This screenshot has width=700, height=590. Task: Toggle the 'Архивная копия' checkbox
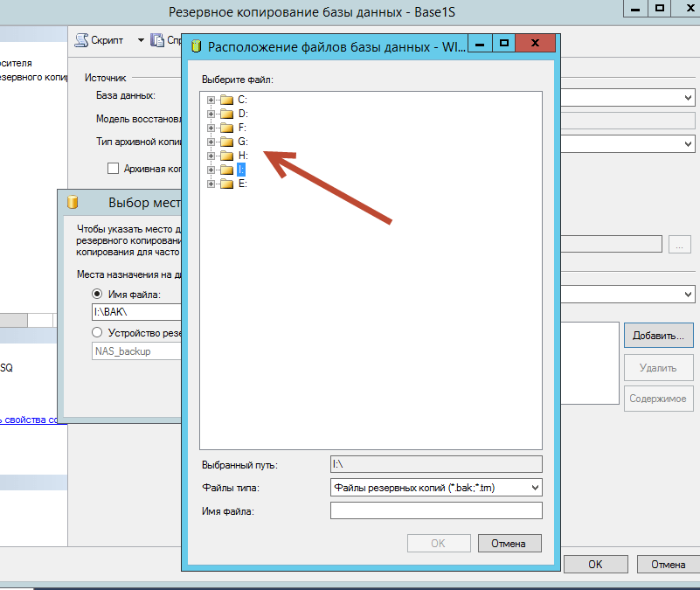click(x=113, y=168)
